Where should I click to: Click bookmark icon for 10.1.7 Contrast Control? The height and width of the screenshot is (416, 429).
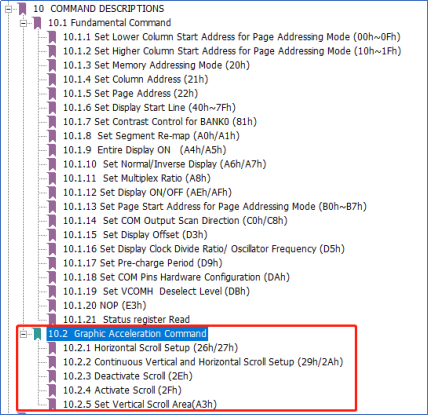pyautogui.click(x=52, y=122)
